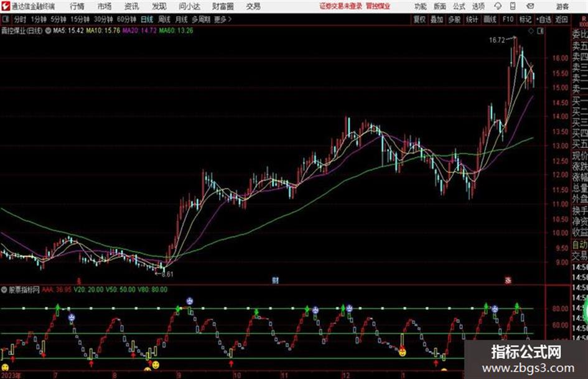Switch to 分时 chart period
Viewport: 588px width, 379px height.
[x=20, y=19]
